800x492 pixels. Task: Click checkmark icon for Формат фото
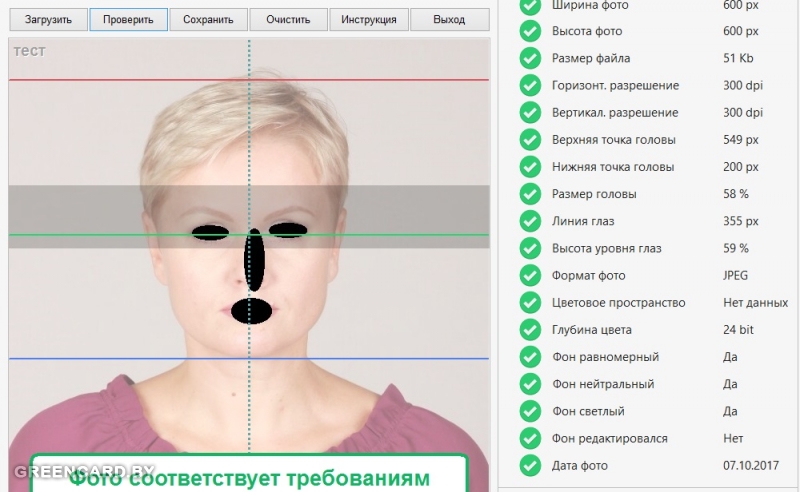coord(530,275)
